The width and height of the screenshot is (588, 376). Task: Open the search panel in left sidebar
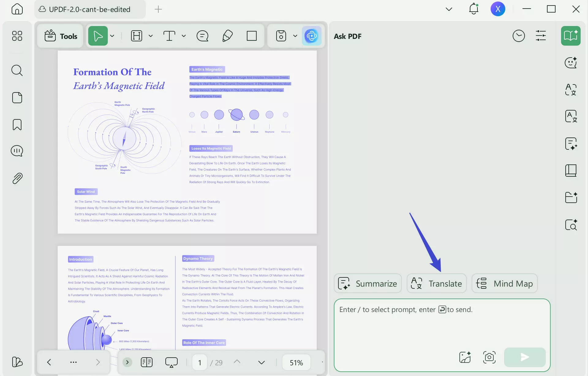coord(17,70)
